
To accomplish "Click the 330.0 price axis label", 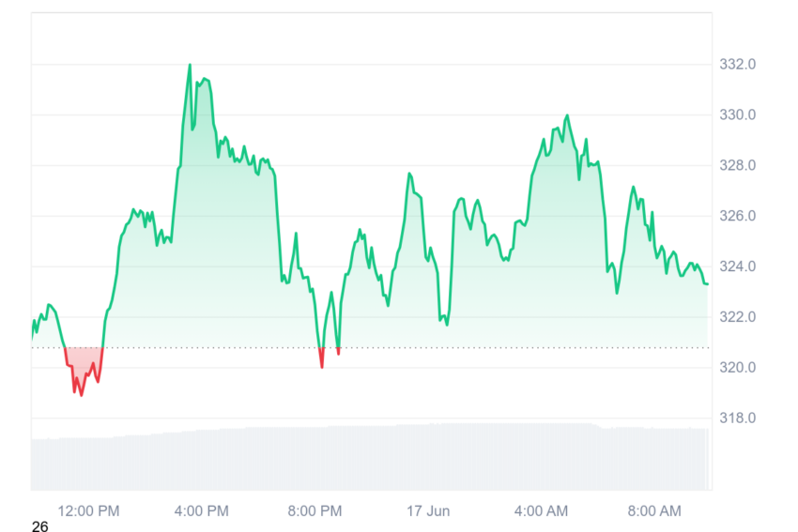I will coord(737,115).
